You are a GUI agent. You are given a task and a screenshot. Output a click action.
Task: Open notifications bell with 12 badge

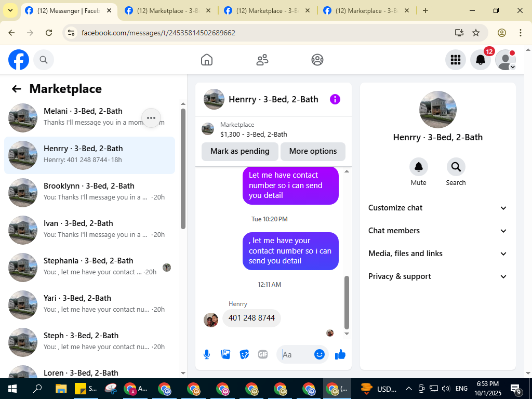pos(481,60)
